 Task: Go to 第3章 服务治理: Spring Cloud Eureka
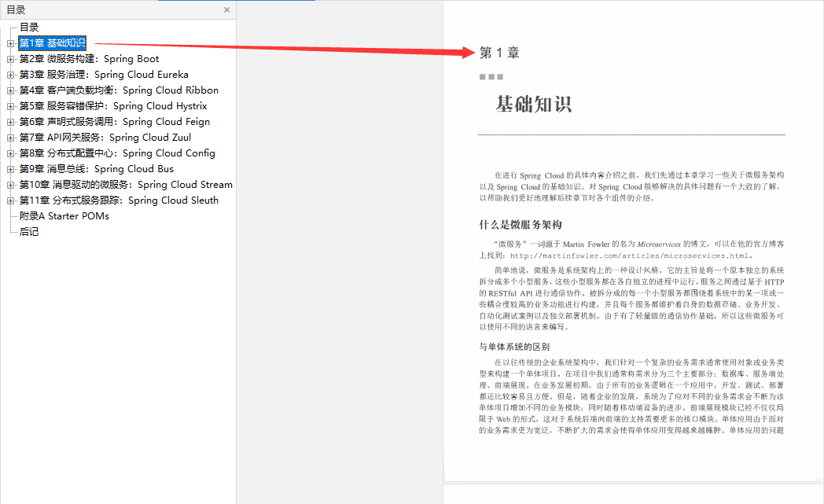point(104,75)
